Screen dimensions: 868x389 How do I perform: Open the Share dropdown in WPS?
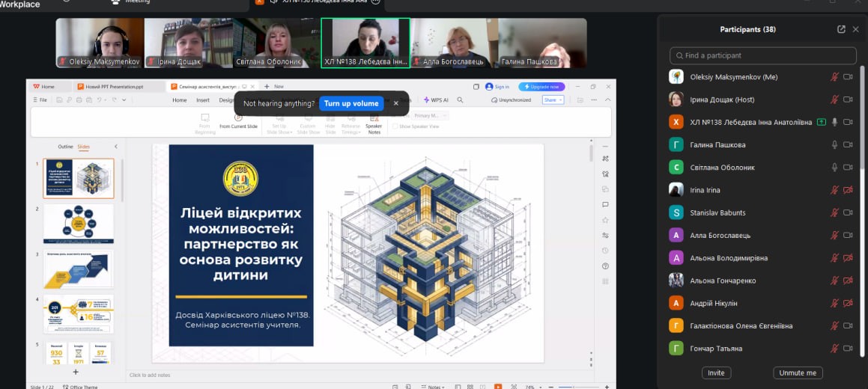pos(553,99)
